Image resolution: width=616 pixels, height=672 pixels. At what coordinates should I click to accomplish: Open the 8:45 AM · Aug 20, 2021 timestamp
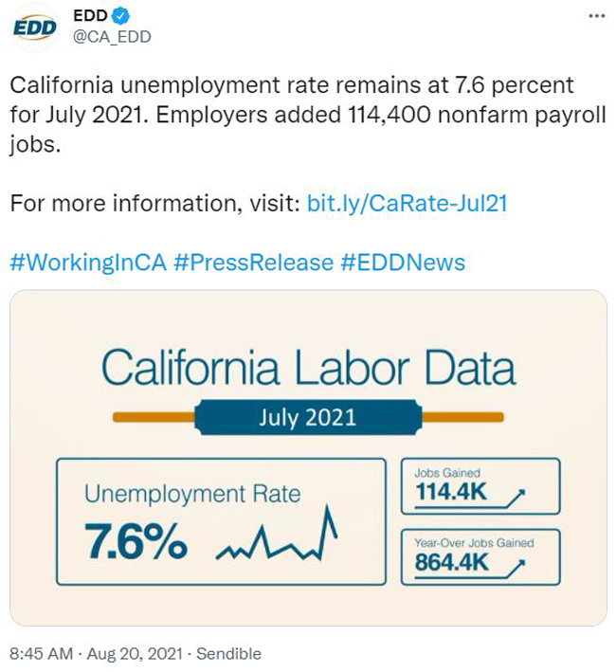(96, 654)
